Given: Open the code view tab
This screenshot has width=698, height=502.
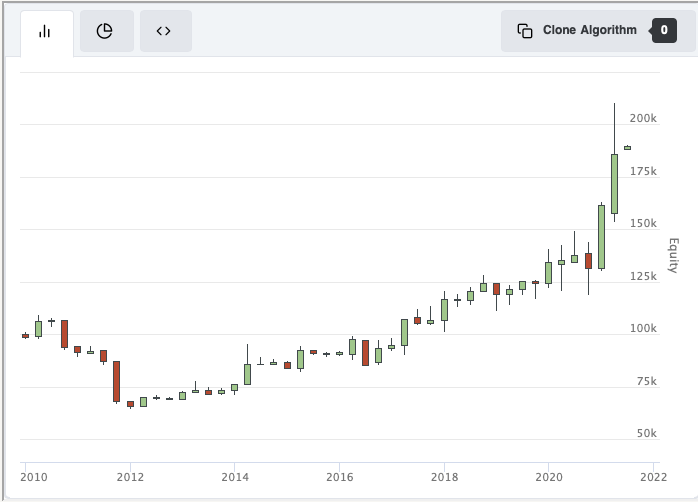Looking at the screenshot, I should 164,31.
